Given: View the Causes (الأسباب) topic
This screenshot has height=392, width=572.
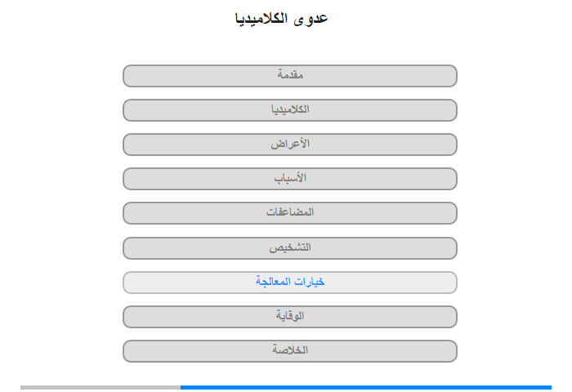Looking at the screenshot, I should click(289, 179).
